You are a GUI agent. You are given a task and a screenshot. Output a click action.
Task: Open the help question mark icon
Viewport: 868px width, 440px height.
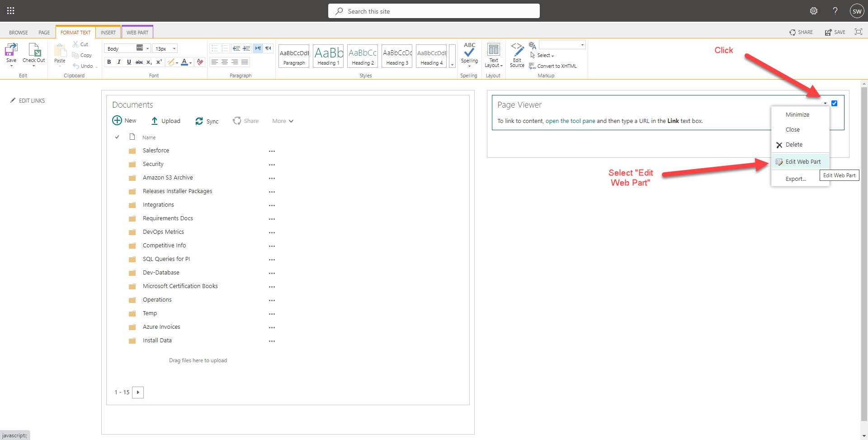coord(835,11)
